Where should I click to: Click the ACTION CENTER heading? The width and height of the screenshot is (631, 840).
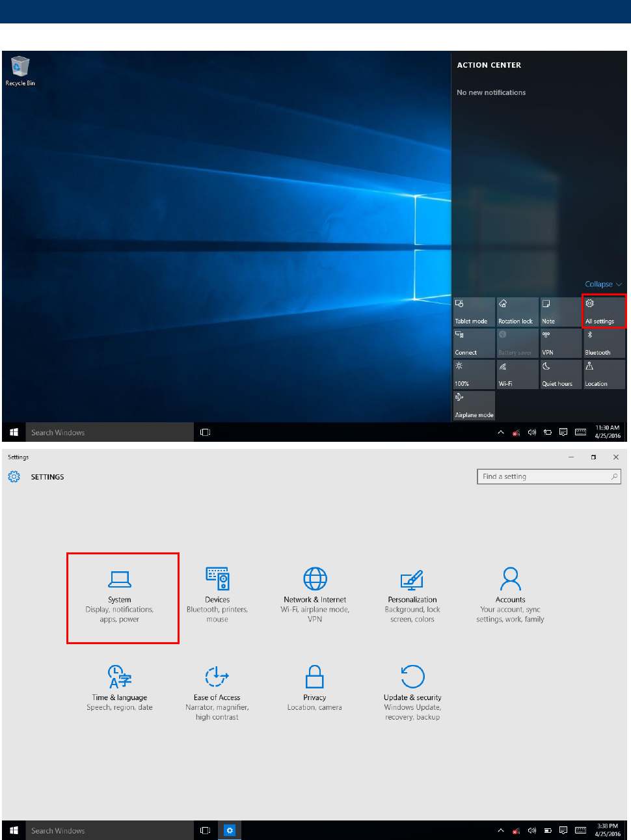point(489,65)
